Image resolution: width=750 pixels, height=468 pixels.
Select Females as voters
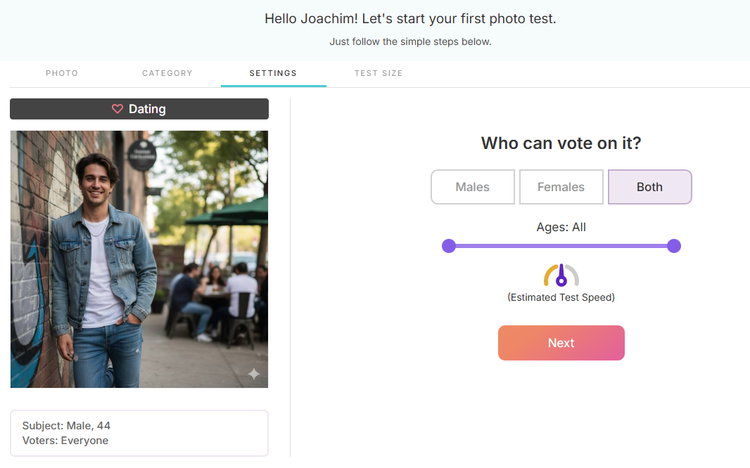(x=561, y=187)
